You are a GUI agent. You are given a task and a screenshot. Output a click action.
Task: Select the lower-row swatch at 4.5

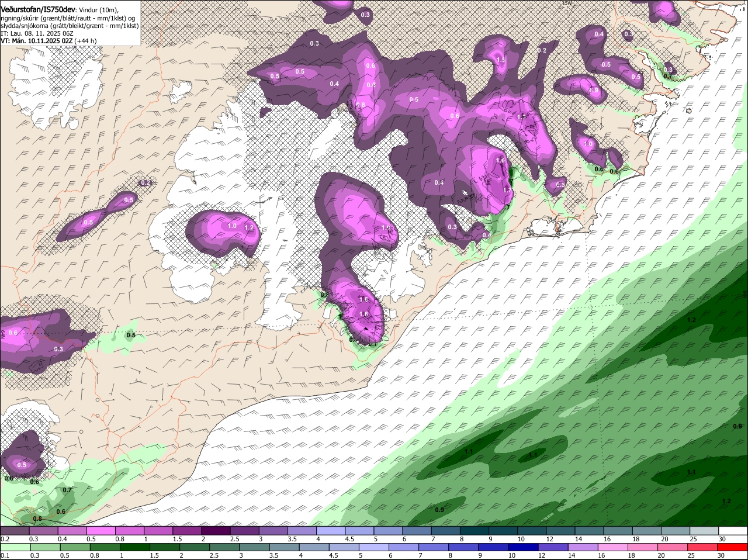point(344,548)
